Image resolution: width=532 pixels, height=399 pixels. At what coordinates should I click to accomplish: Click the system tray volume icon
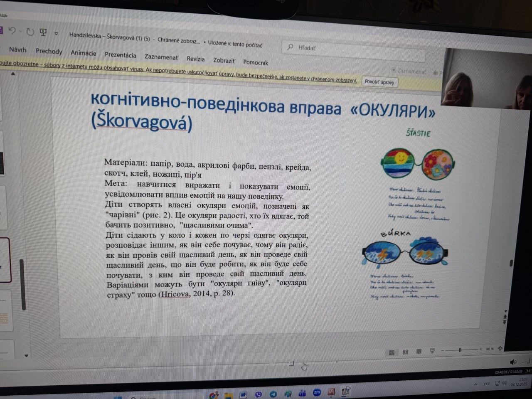click(504, 383)
